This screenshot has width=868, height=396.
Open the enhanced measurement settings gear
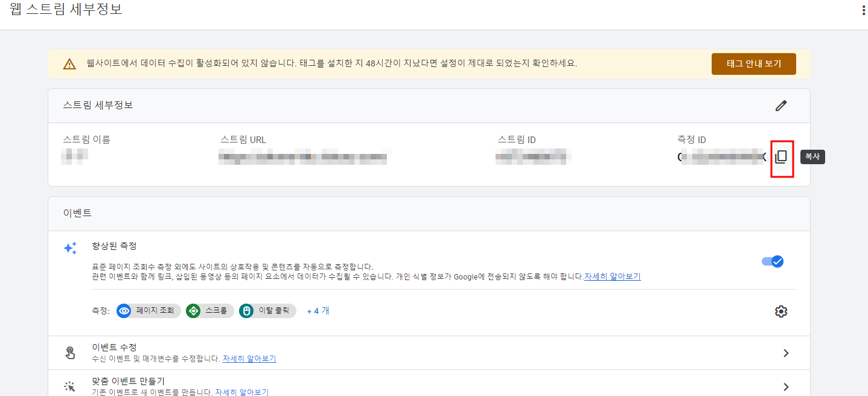coord(780,311)
